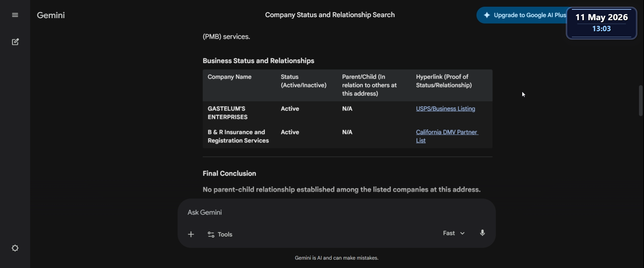The image size is (644, 268).
Task: Click the Status (Active/Inactive) column header
Action: (x=304, y=81)
